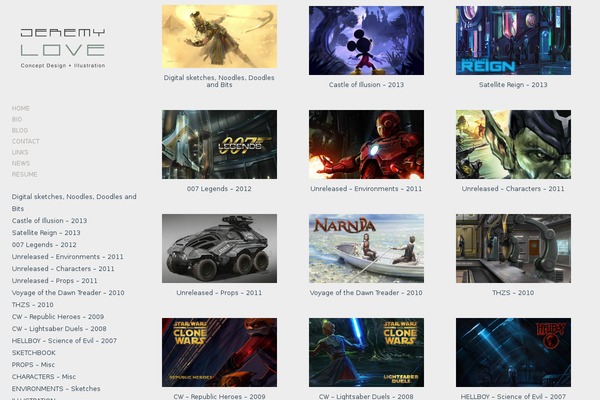Open sidebar link Unreleased – Props – 2011

click(54, 281)
